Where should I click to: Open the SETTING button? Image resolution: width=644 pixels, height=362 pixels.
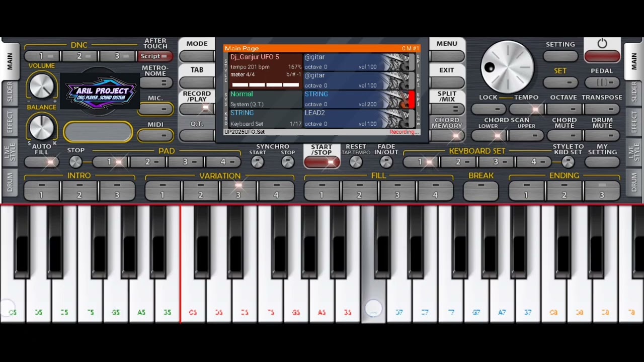pyautogui.click(x=560, y=56)
